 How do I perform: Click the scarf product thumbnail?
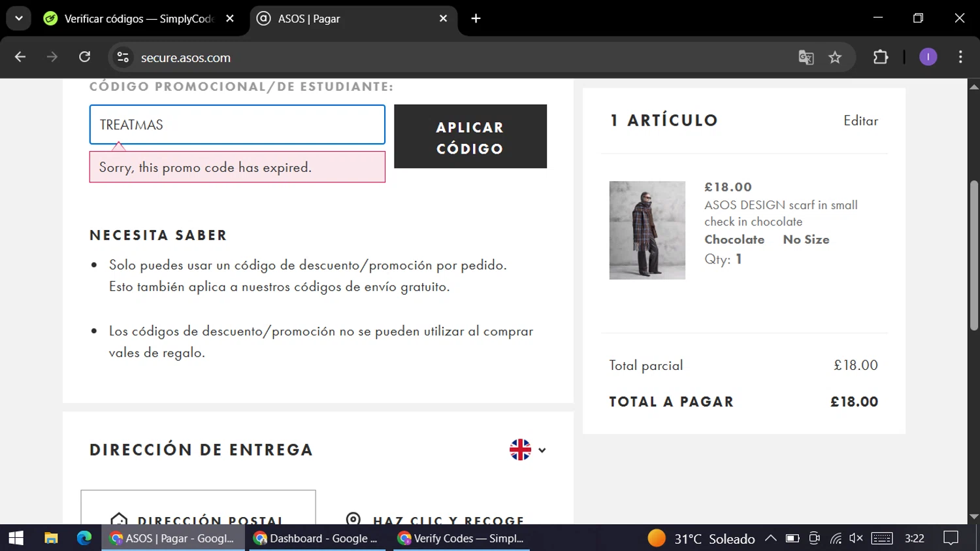pyautogui.click(x=647, y=230)
